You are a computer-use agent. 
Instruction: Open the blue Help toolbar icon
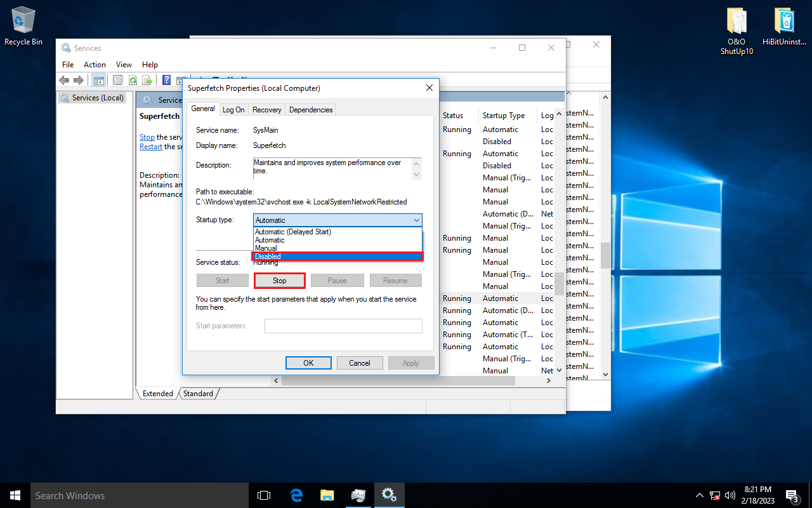coord(166,80)
